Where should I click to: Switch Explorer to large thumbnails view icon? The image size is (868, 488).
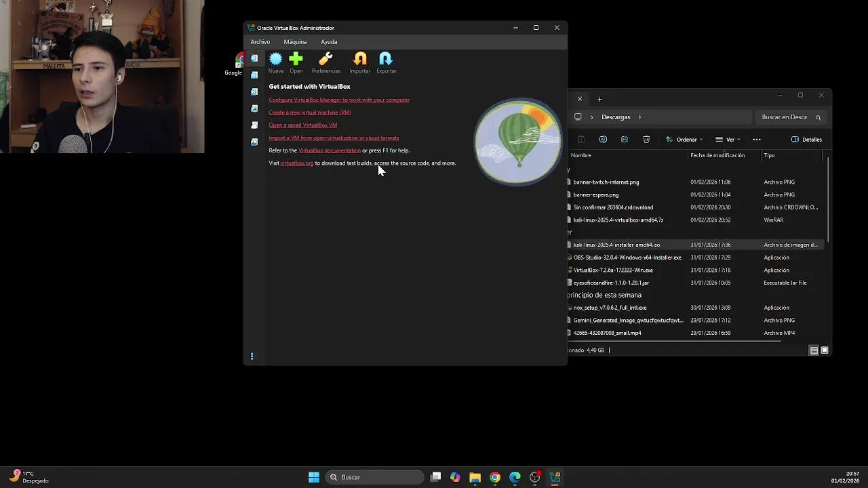(x=825, y=350)
